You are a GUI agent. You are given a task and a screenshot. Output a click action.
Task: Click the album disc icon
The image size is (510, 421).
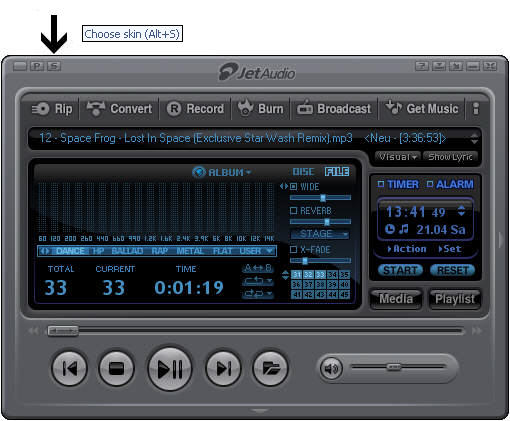click(199, 172)
